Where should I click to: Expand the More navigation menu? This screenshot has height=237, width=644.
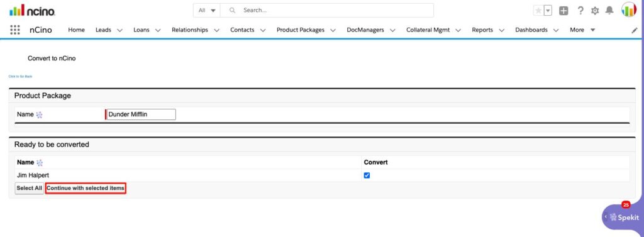(x=582, y=30)
